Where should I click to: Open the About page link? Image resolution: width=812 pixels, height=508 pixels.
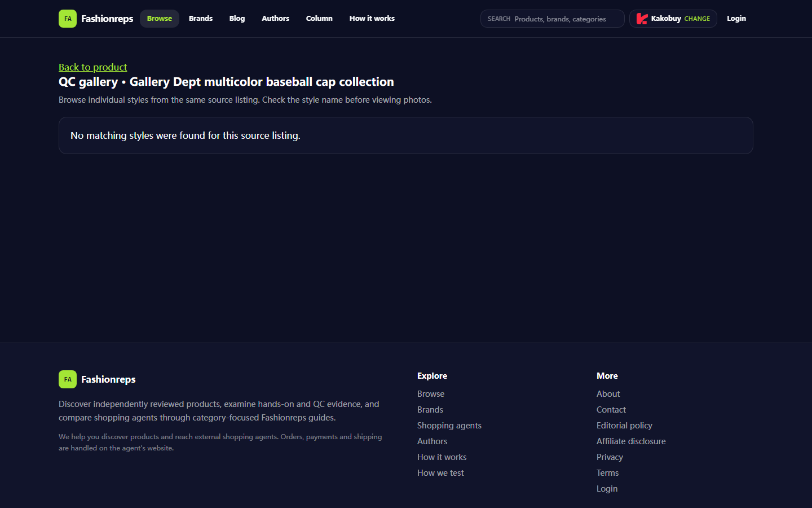point(608,394)
